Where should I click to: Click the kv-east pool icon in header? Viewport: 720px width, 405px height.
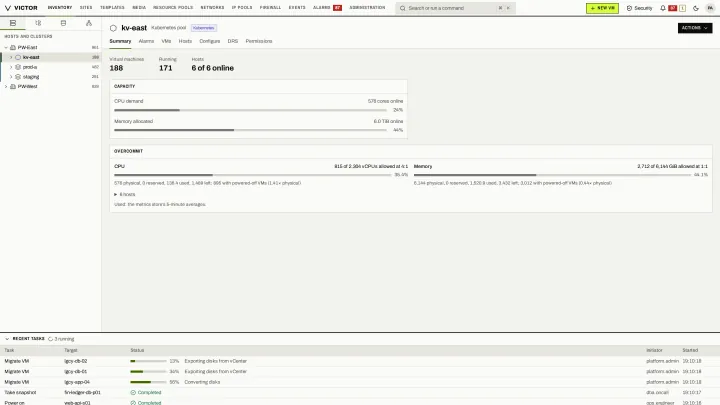pyautogui.click(x=113, y=28)
